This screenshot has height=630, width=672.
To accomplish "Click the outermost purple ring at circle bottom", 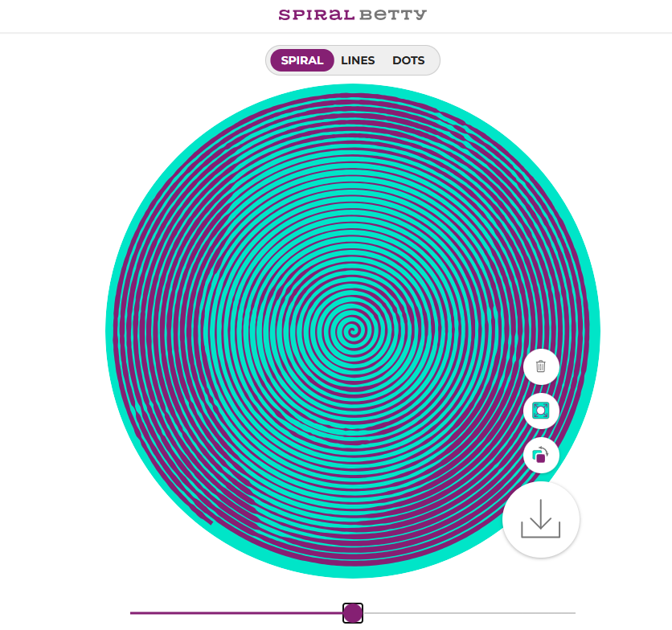I will 353,567.
